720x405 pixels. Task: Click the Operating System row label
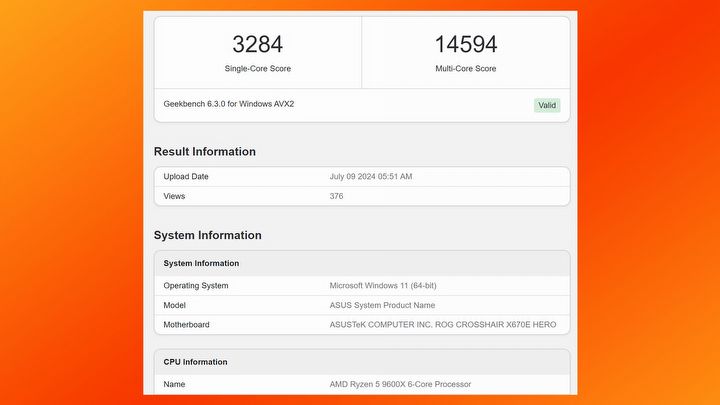click(x=196, y=286)
